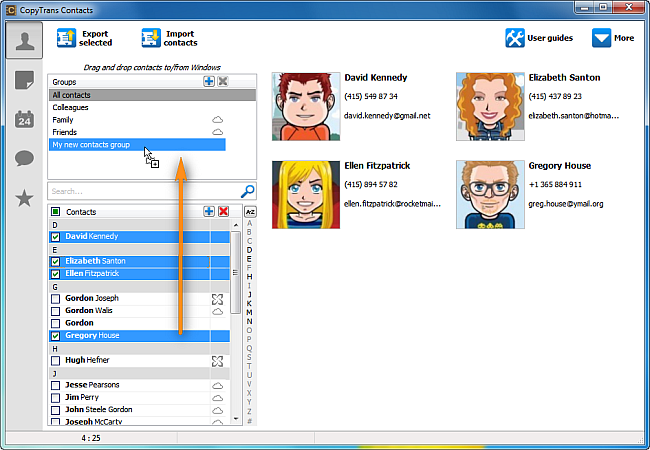
Task: Check Jim Perry checkbox
Action: 55,398
